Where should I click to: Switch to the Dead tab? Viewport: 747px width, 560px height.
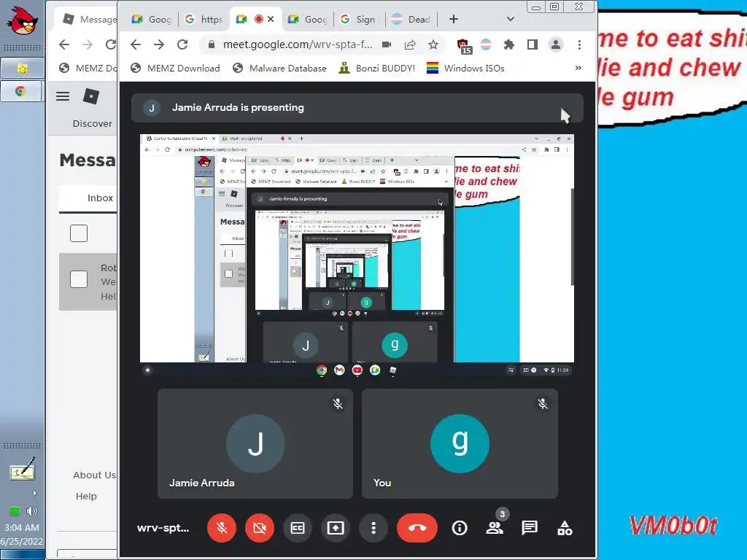coord(411,19)
